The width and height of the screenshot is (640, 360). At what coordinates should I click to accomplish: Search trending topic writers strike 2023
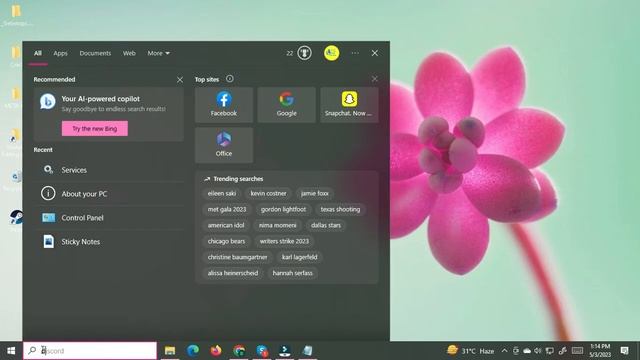tap(284, 241)
